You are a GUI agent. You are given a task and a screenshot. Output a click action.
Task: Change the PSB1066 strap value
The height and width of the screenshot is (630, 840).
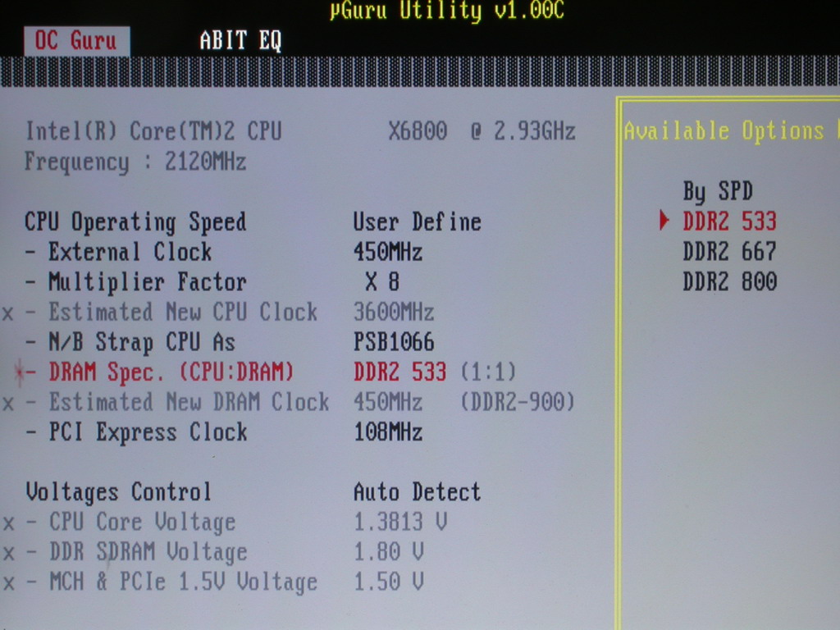point(394,342)
